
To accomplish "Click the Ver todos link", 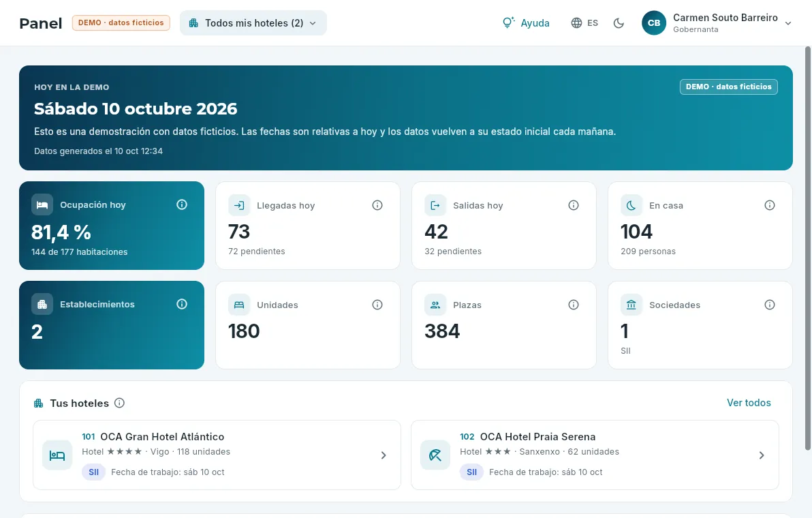I will (x=749, y=403).
